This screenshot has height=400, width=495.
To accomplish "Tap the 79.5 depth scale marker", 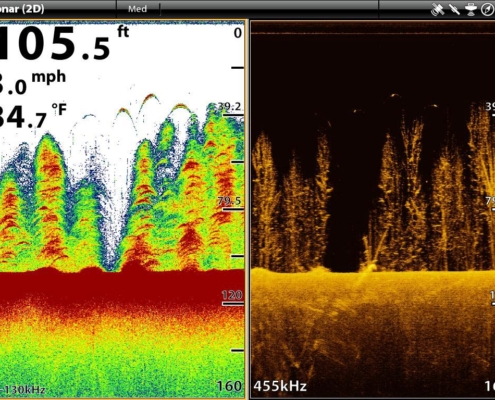I will [x=229, y=201].
